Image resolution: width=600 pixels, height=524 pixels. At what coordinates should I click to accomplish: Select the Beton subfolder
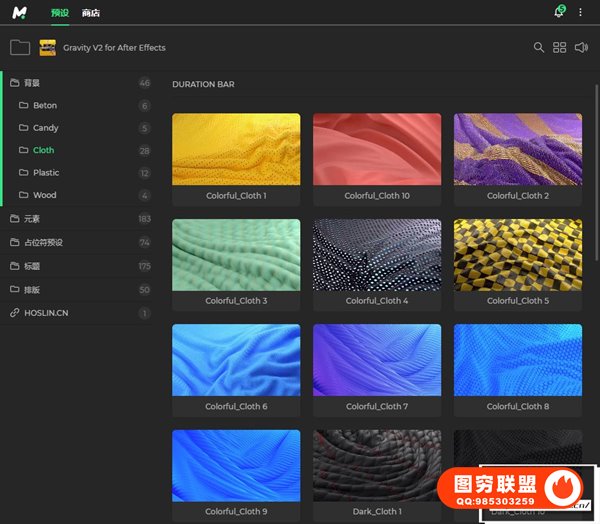pos(45,105)
